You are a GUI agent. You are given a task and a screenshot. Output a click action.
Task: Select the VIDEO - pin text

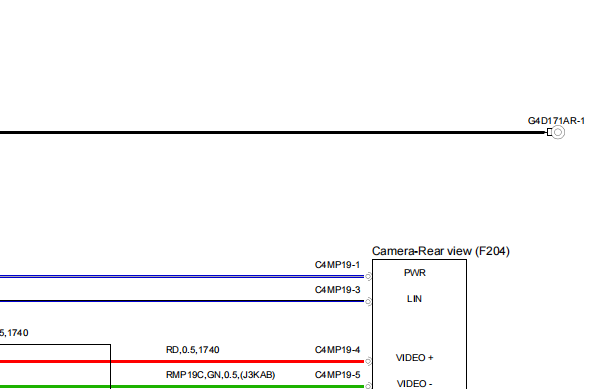[414, 384]
